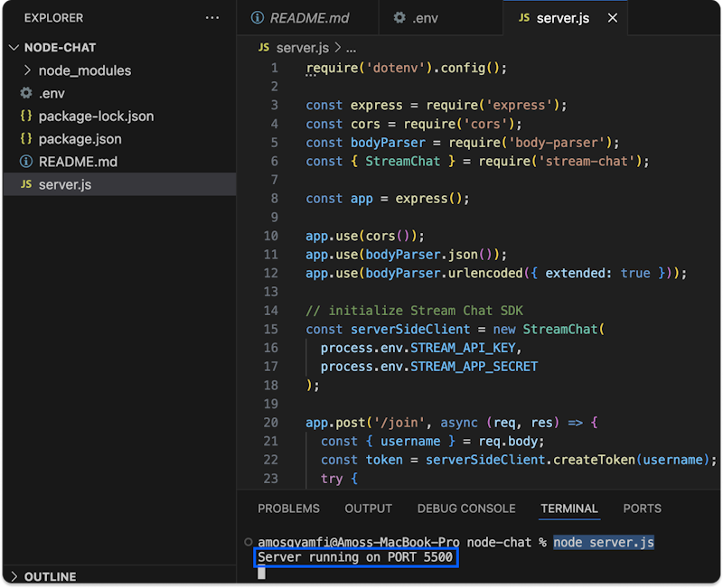Switch to the DEBUG CONSOLE panel

point(466,509)
